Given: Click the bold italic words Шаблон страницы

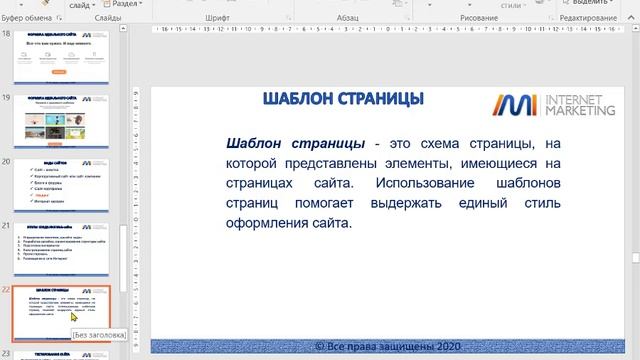Looking at the screenshot, I should 296,143.
